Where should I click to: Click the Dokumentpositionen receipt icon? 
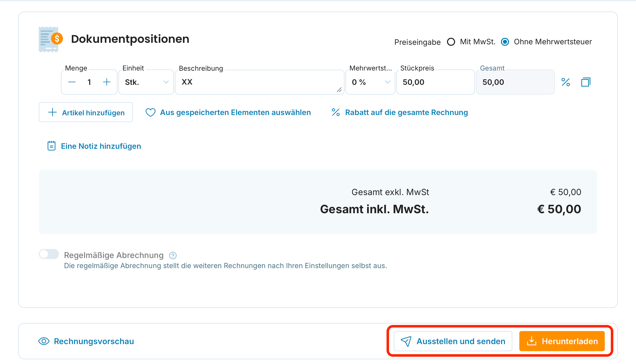coord(51,39)
